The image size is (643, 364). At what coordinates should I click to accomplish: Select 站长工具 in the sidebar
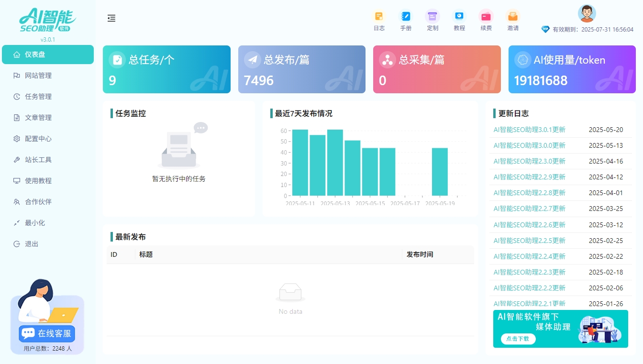[38, 160]
